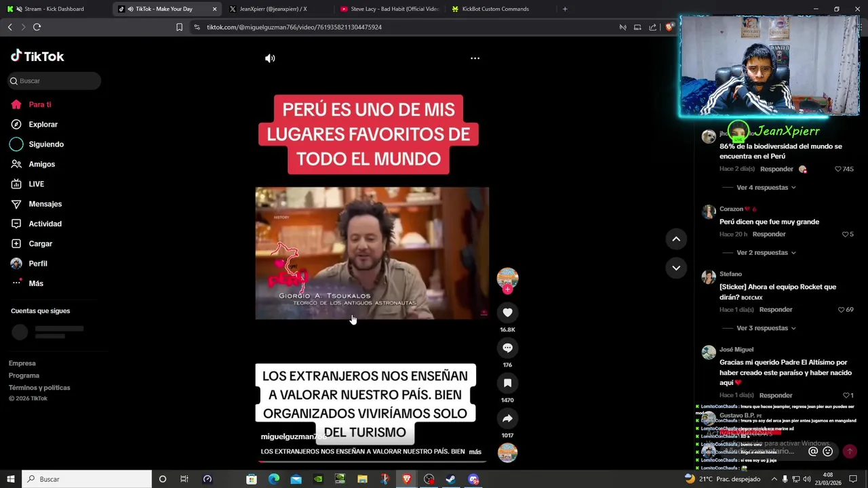This screenshot has height=488, width=868.
Task: Go to previous video arrow
Action: coord(676,239)
